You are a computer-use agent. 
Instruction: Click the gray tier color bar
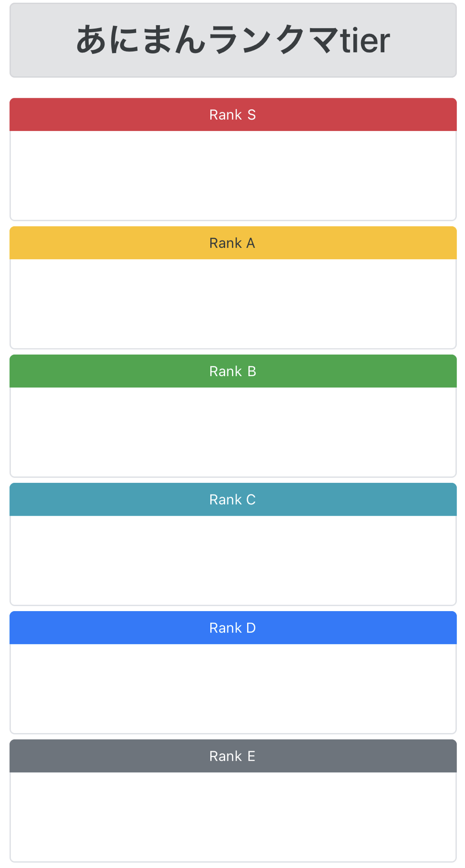[x=112, y=756]
